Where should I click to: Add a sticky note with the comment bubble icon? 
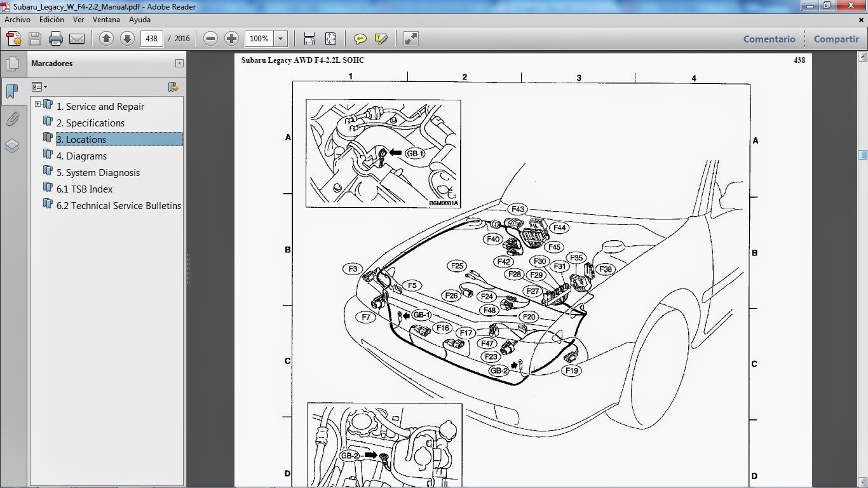point(360,38)
